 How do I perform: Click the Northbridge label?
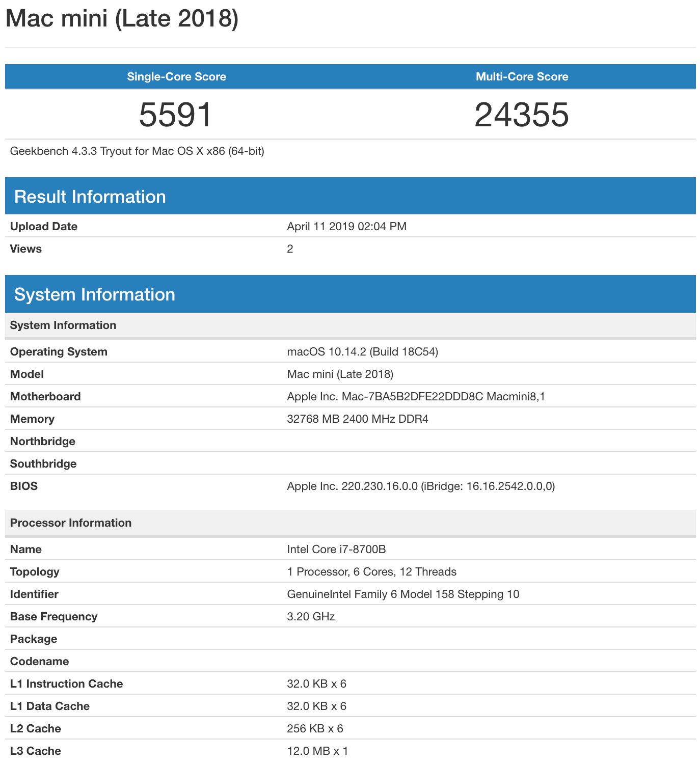click(43, 442)
